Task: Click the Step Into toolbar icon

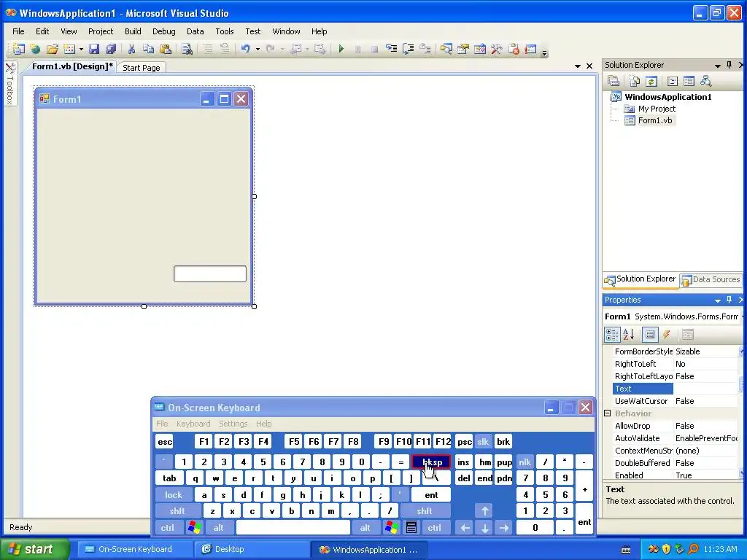Action: (x=391, y=49)
